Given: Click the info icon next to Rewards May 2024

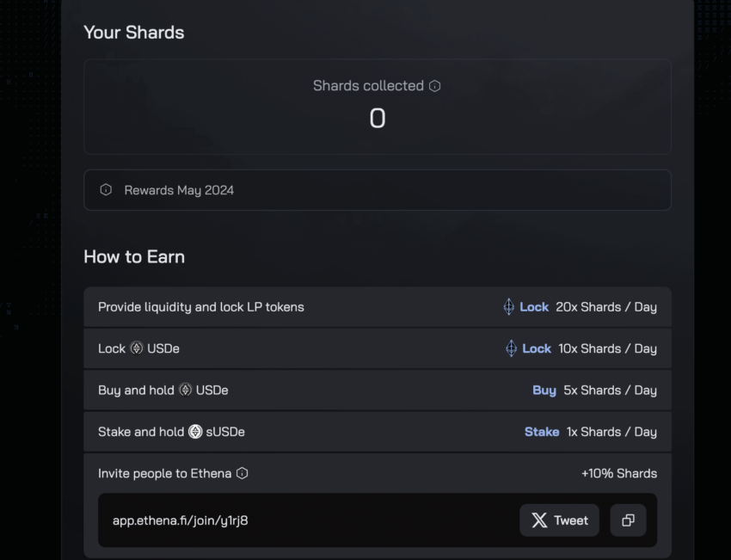Looking at the screenshot, I should click(x=106, y=190).
